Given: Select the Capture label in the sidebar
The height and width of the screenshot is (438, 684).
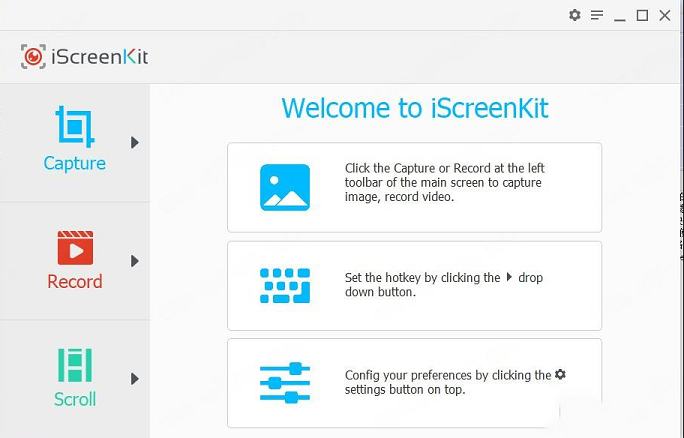Looking at the screenshot, I should (x=75, y=163).
